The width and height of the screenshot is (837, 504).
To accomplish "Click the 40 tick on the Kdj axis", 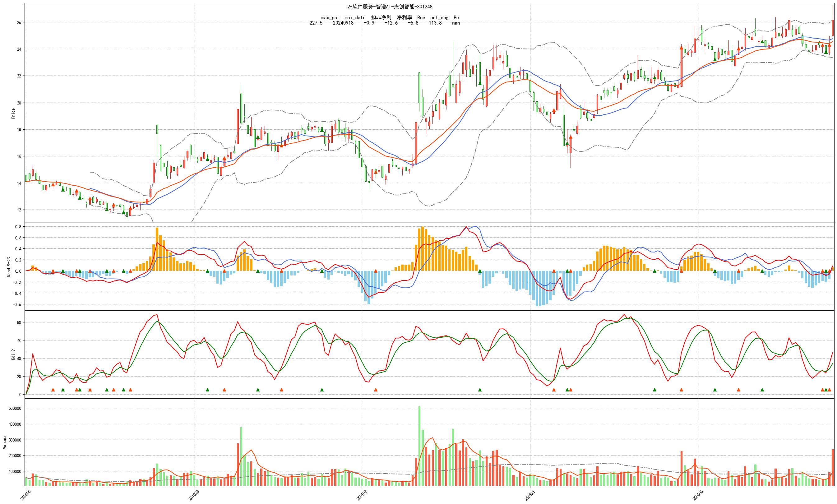I will pos(19,358).
